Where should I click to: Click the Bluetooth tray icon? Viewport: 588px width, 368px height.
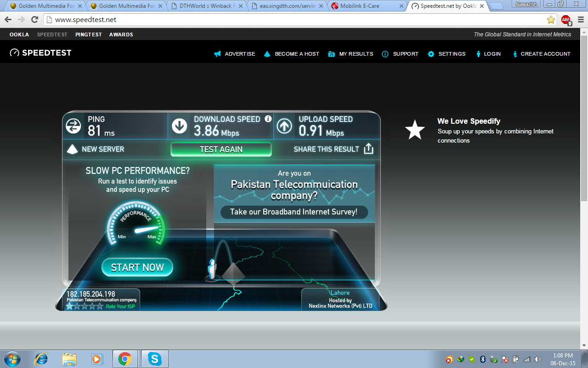[483, 359]
